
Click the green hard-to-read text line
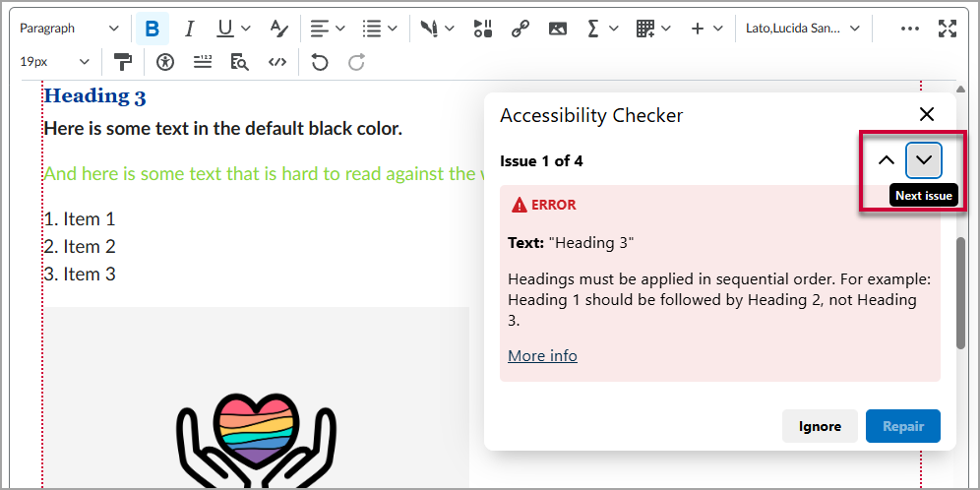click(x=264, y=174)
